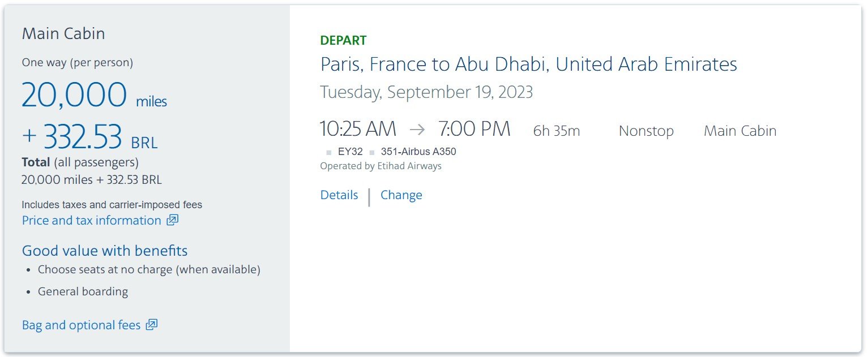Open flight Details link

pyautogui.click(x=339, y=195)
